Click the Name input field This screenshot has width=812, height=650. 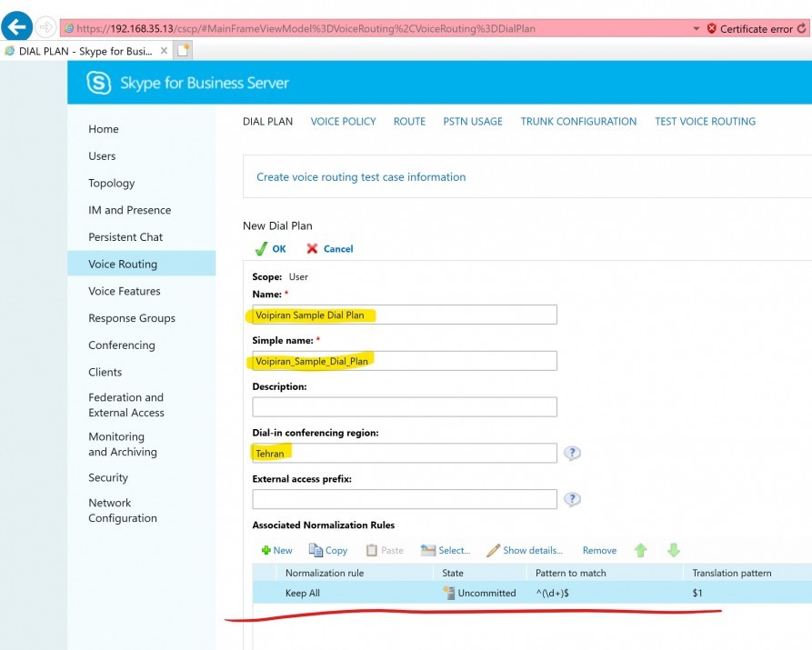pyautogui.click(x=405, y=315)
